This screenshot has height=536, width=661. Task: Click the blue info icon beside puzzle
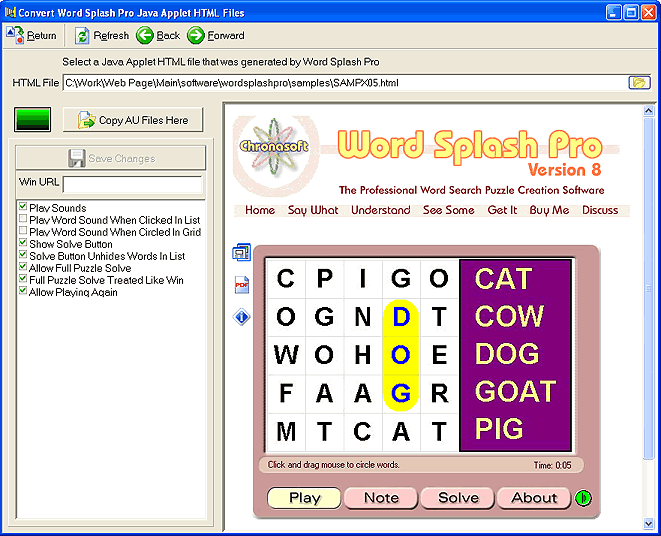click(x=241, y=318)
